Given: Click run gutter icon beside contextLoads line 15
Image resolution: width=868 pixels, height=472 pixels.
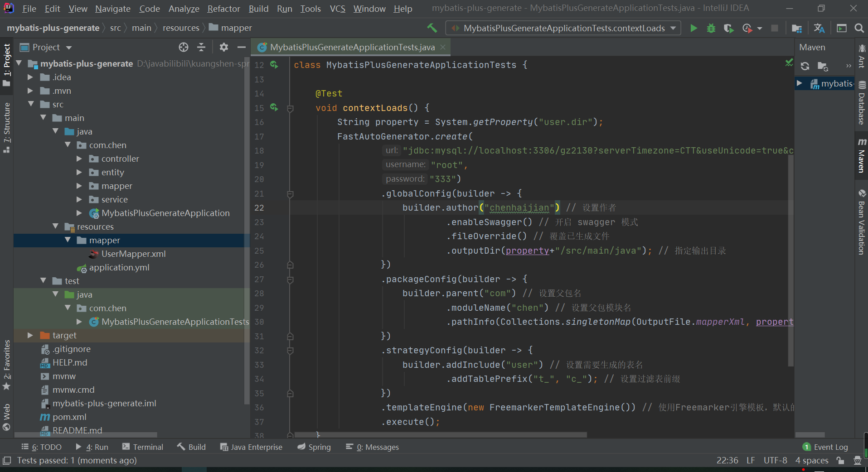Looking at the screenshot, I should click(274, 107).
